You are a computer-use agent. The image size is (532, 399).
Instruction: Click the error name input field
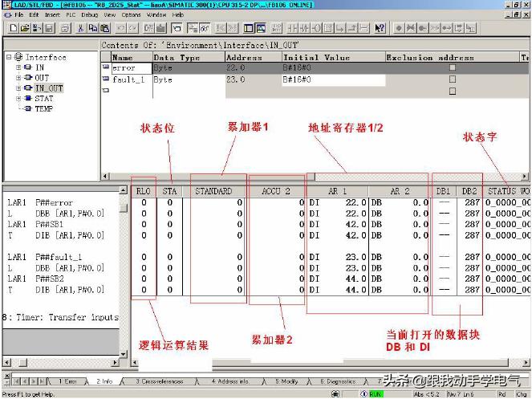[x=132, y=68]
